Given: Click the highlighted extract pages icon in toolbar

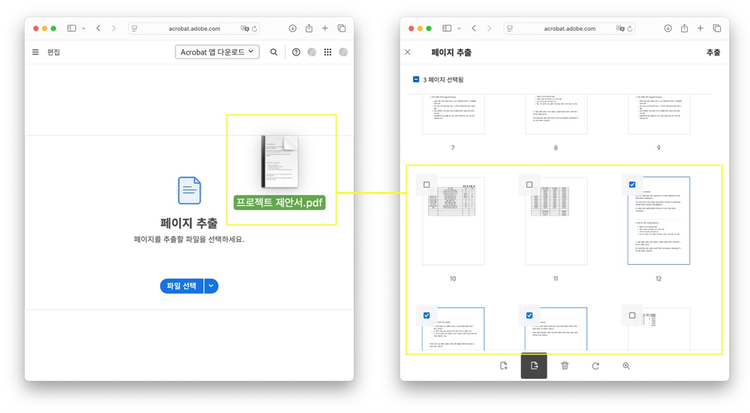Looking at the screenshot, I should pos(534,366).
